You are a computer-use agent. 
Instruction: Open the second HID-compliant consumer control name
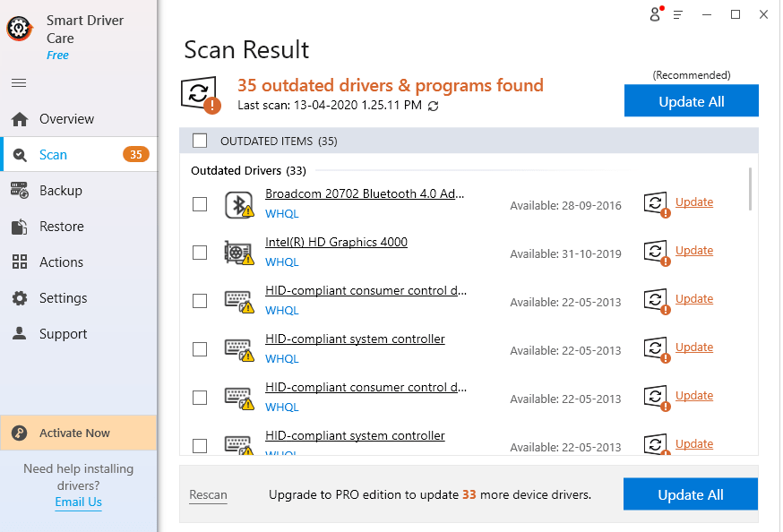click(366, 387)
